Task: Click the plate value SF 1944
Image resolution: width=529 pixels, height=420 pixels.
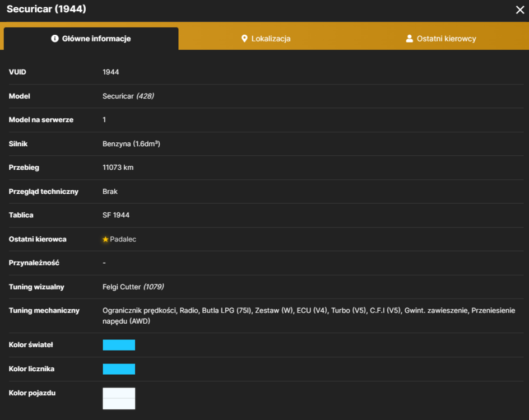Action: click(x=115, y=215)
